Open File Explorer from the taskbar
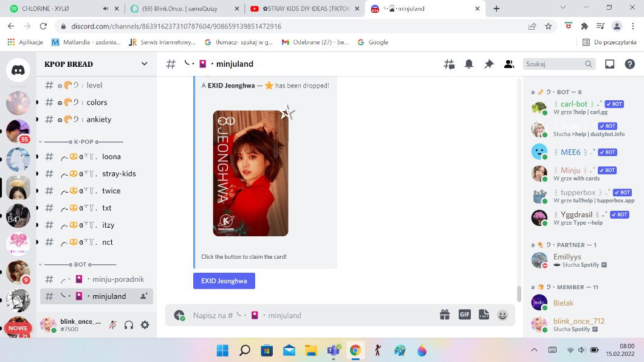The image size is (644, 362). pyautogui.click(x=310, y=350)
